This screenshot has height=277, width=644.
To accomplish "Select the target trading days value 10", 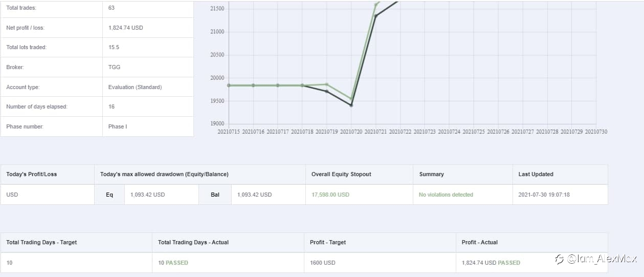I will [9, 263].
